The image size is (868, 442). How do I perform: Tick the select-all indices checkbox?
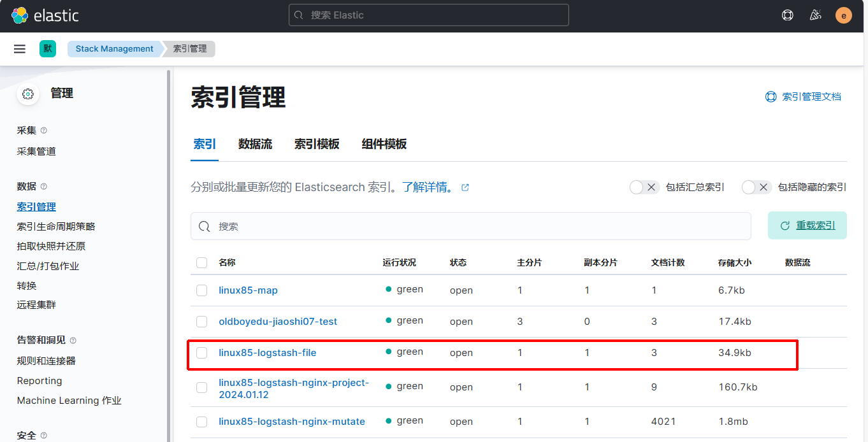click(202, 263)
